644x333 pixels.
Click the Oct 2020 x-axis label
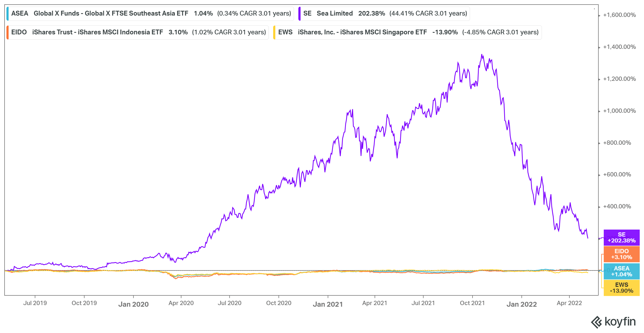[279, 303]
